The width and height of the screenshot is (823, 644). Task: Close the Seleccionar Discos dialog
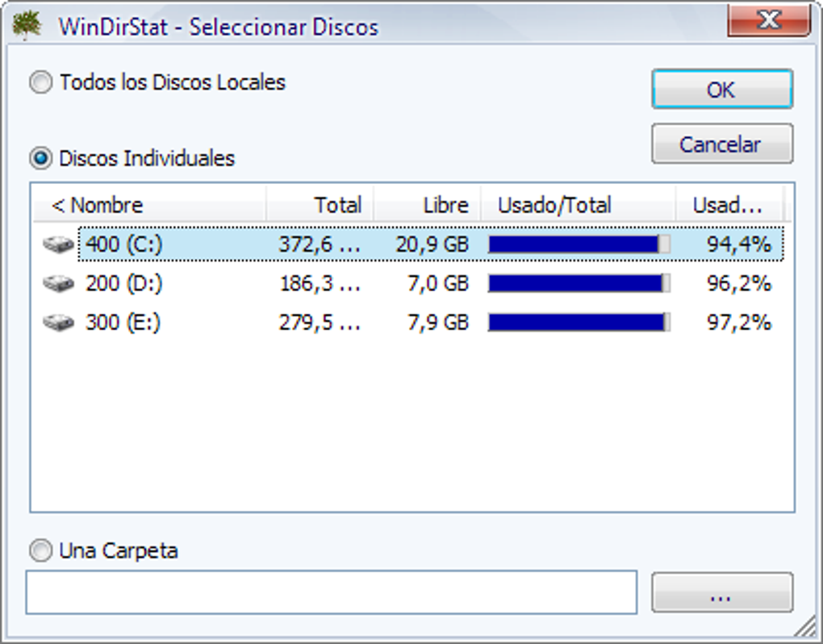770,20
